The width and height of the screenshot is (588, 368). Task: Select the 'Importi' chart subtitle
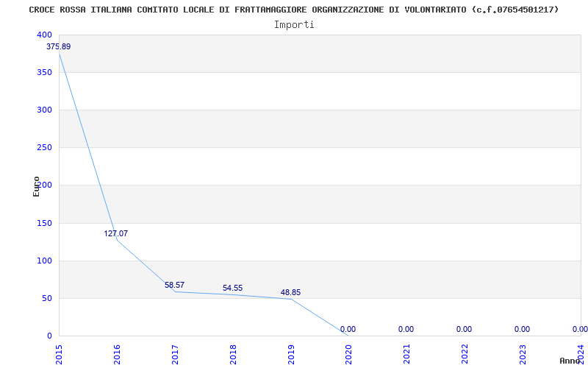[294, 25]
